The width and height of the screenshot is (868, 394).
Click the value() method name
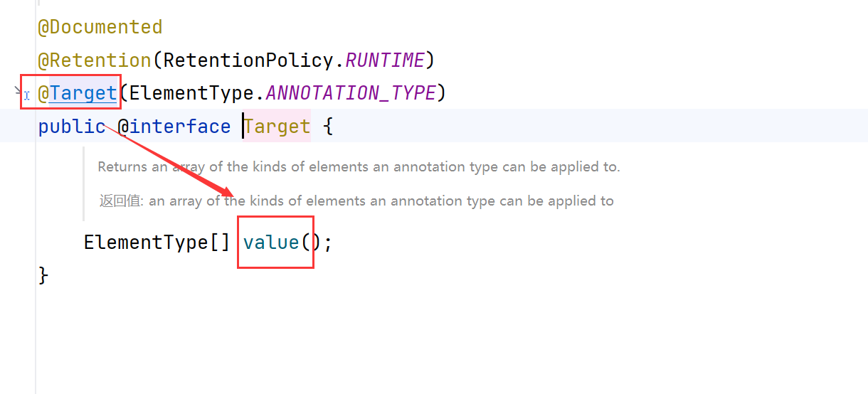(x=271, y=243)
